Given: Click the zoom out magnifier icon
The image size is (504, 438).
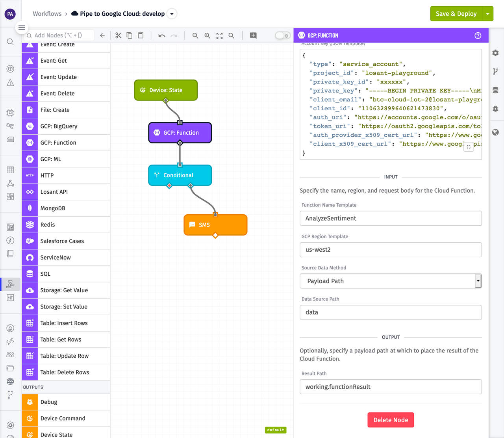Looking at the screenshot, I should (x=195, y=35).
